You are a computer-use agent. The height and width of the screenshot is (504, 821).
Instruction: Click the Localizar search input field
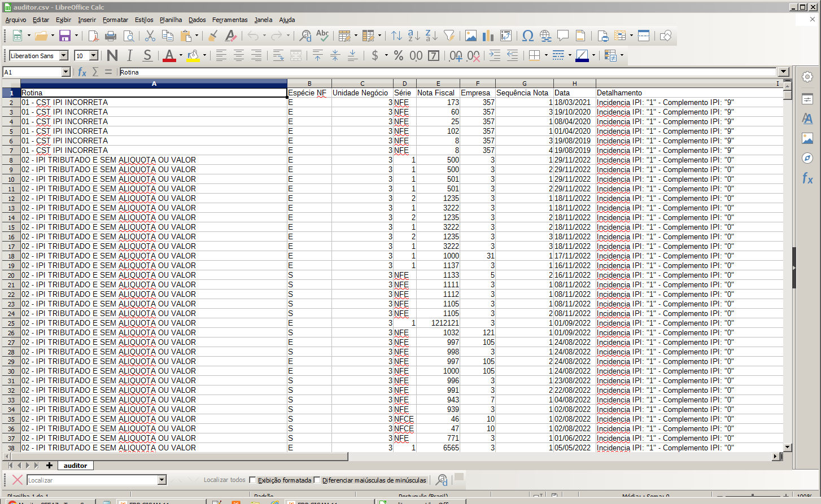click(x=93, y=480)
